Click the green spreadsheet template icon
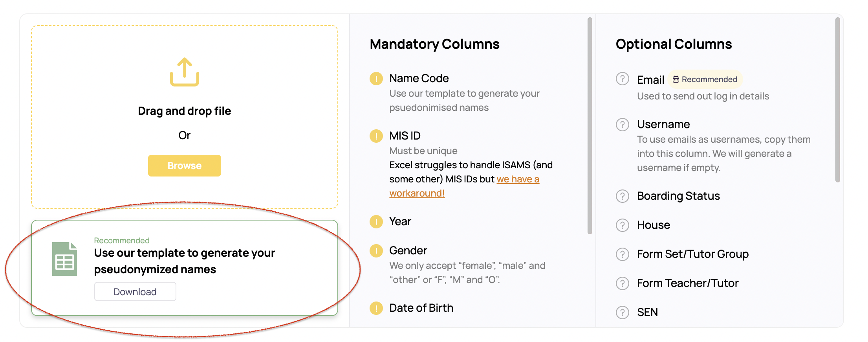 pos(64,259)
